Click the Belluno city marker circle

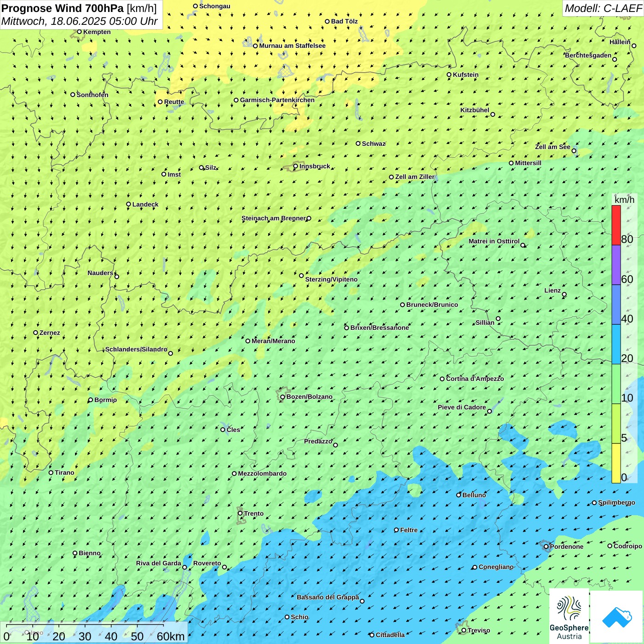pos(459,495)
